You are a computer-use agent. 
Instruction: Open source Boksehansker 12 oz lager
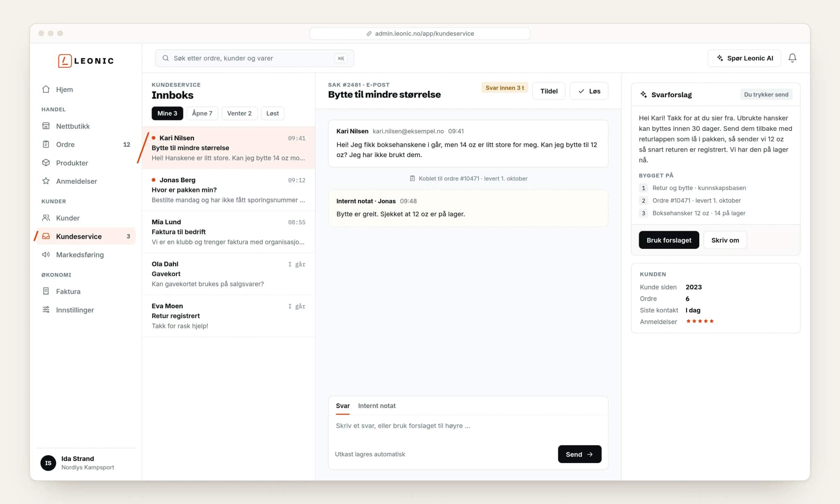(x=692, y=213)
